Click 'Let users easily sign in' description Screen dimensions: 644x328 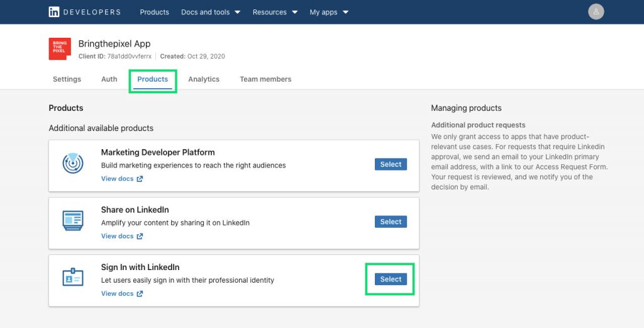187,281
